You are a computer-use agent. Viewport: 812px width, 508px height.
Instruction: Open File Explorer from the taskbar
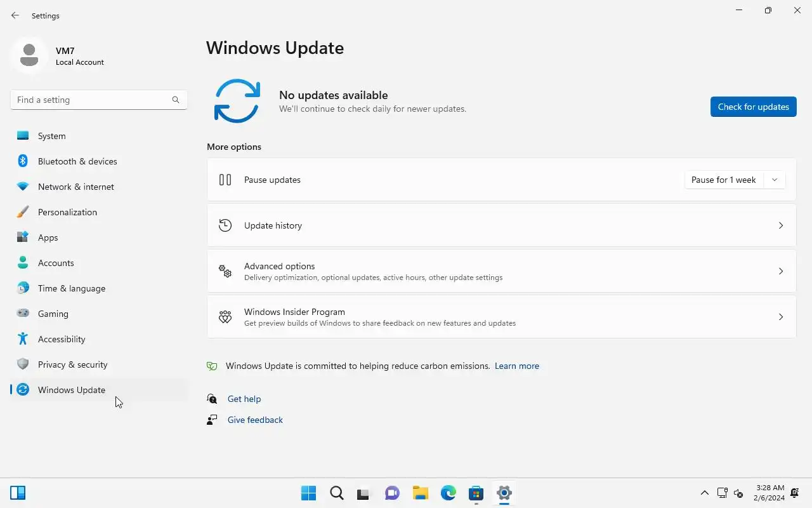[x=420, y=493]
